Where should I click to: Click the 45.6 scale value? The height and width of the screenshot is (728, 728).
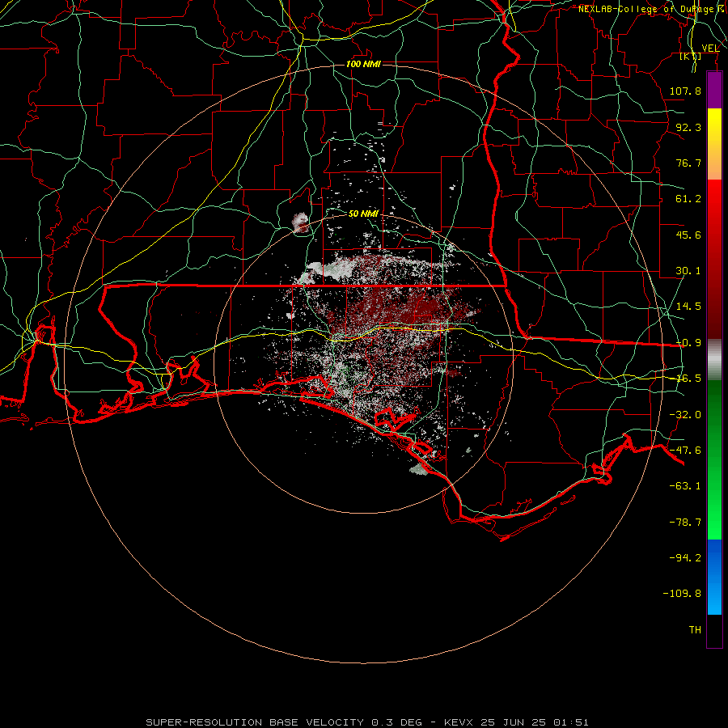[x=688, y=235]
